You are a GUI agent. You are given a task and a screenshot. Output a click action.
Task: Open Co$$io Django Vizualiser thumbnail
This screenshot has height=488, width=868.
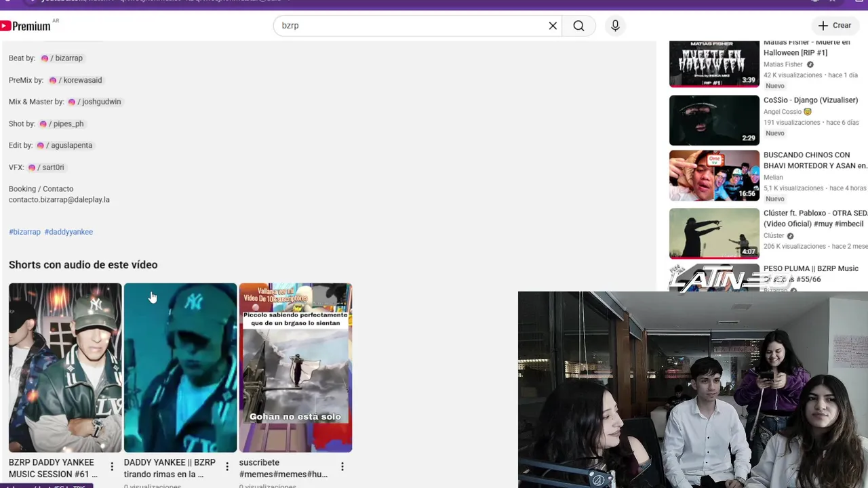click(714, 121)
